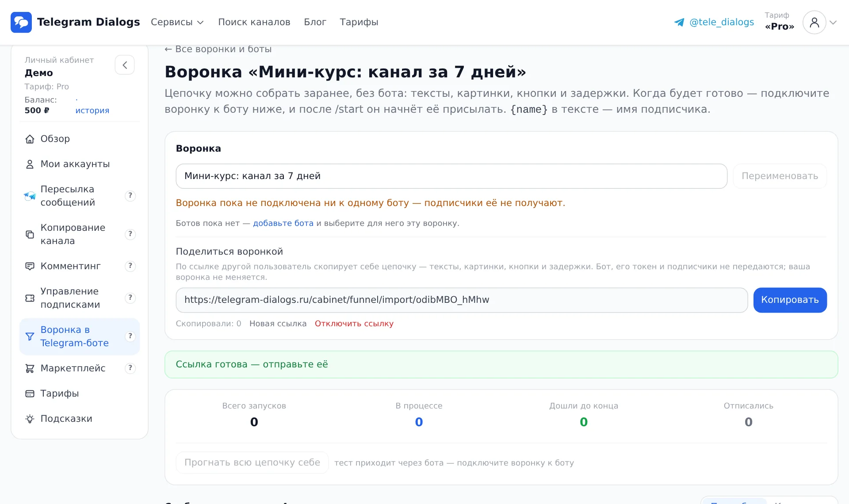Screen dimensions: 849x504
Task: Click the Ссылка готова notification banner
Action: pos(501,364)
